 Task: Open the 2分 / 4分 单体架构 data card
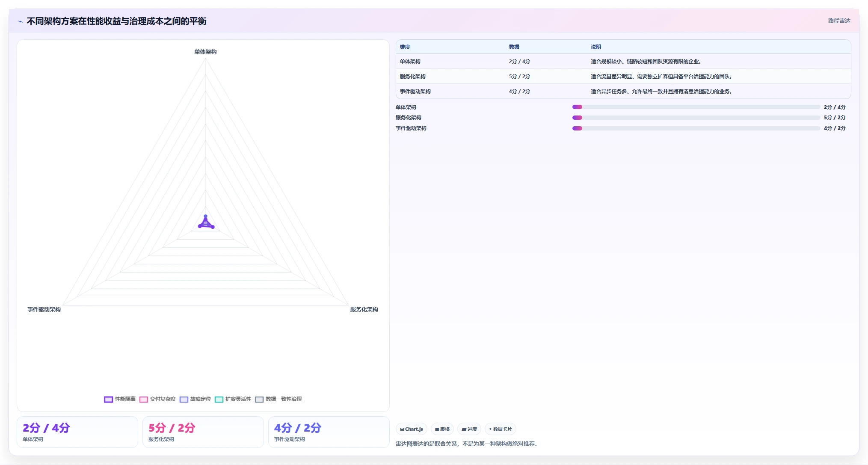point(77,432)
